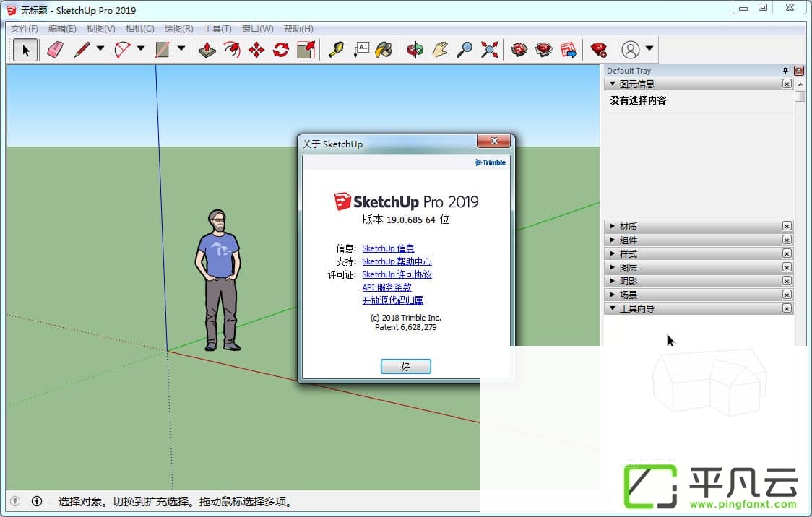The height and width of the screenshot is (517, 812).
Task: Expand the 样式 panel
Action: [613, 253]
